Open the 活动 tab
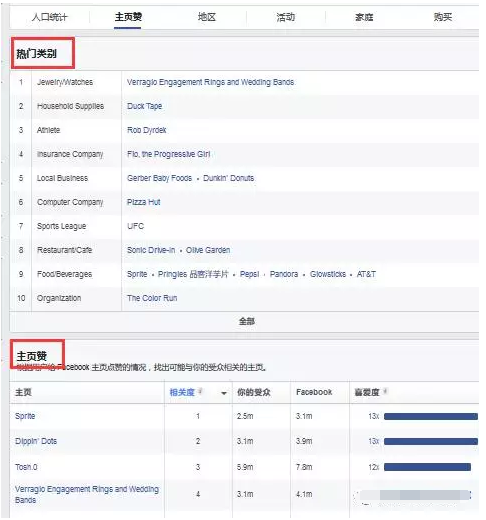 (285, 17)
